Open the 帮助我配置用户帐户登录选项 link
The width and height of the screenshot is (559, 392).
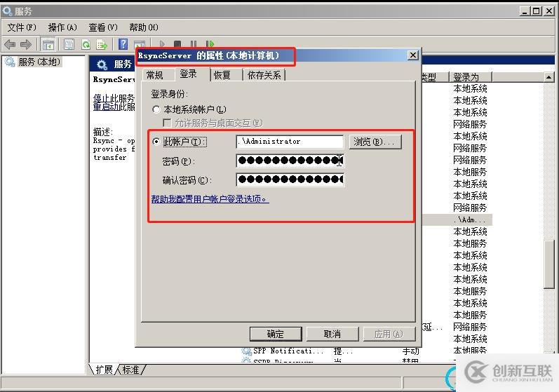click(210, 199)
